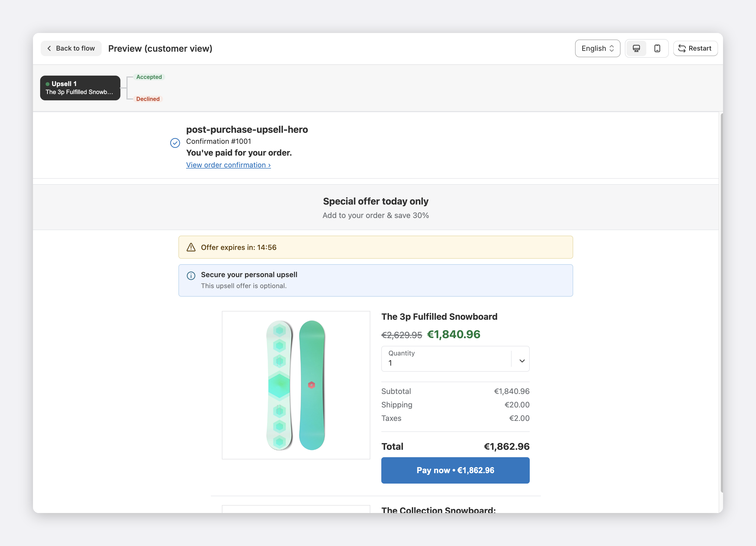Open View order confirmation link

pos(228,165)
